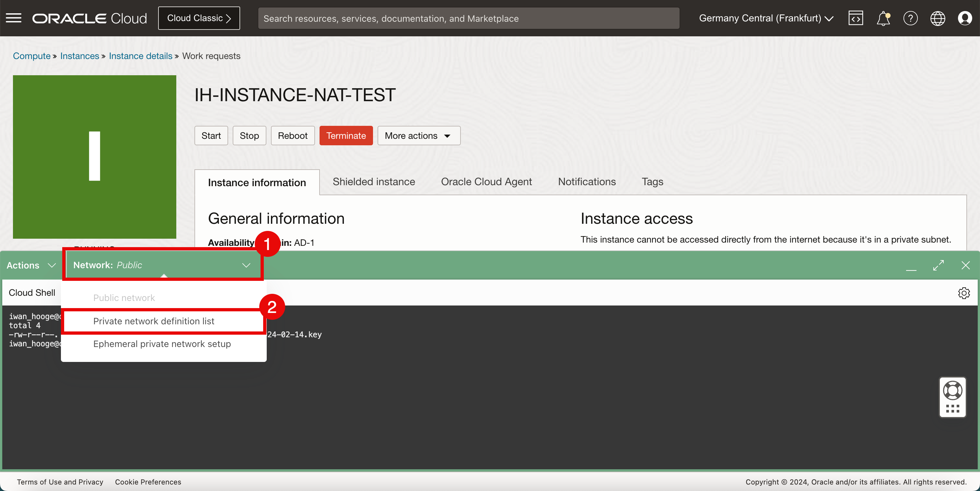Switch to the Tags tab
The height and width of the screenshot is (491, 980).
653,182
